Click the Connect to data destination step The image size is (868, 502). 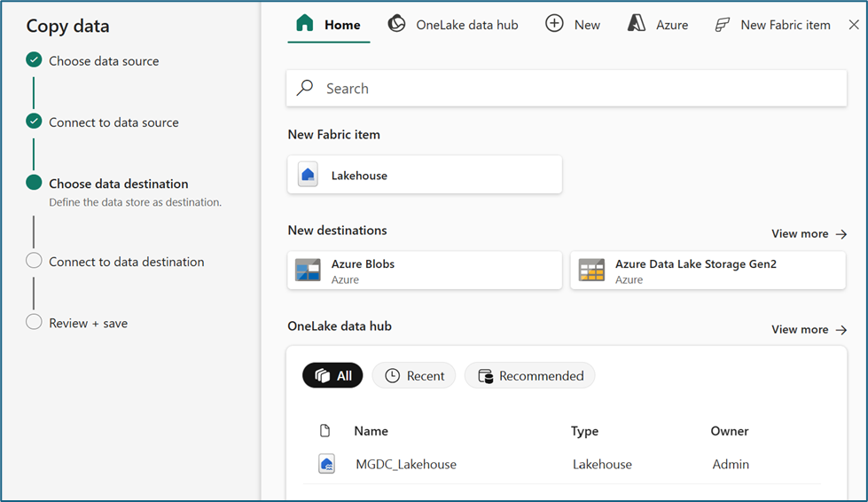tap(126, 262)
